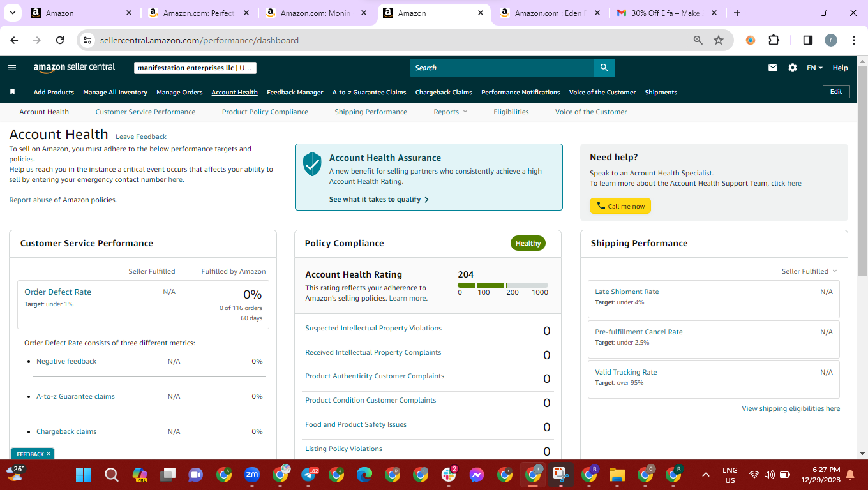Open See what it takes to qualify
Image resolution: width=868 pixels, height=490 pixels.
tap(379, 199)
